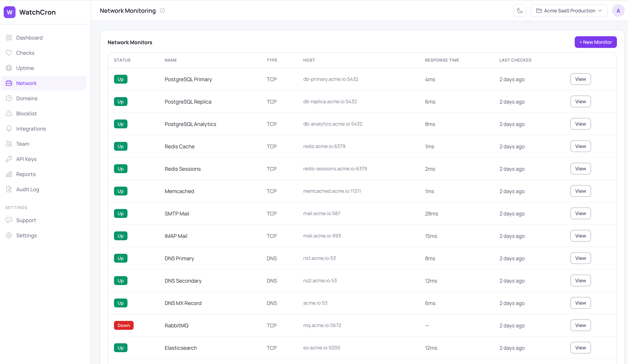The height and width of the screenshot is (364, 628).
Task: Click the Team people icon
Action: [x=9, y=144]
